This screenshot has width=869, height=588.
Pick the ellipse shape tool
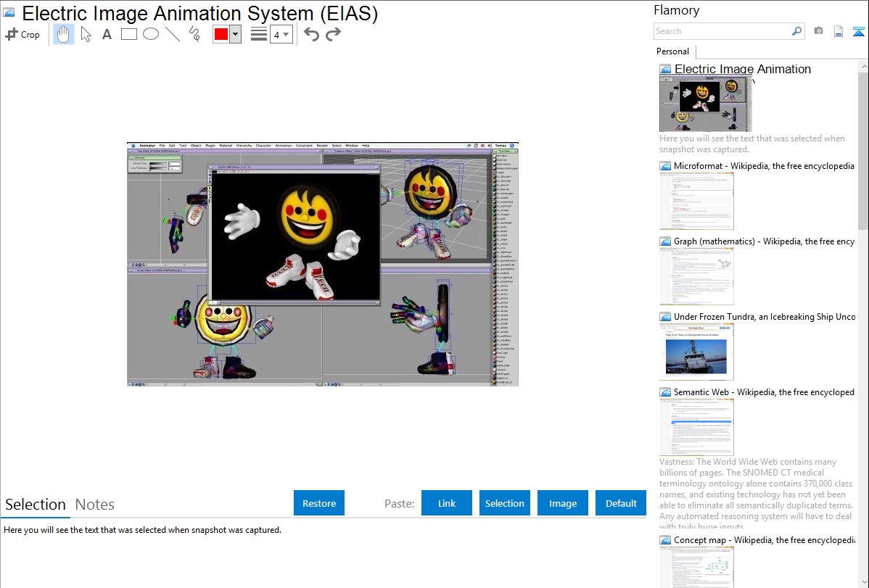151,34
